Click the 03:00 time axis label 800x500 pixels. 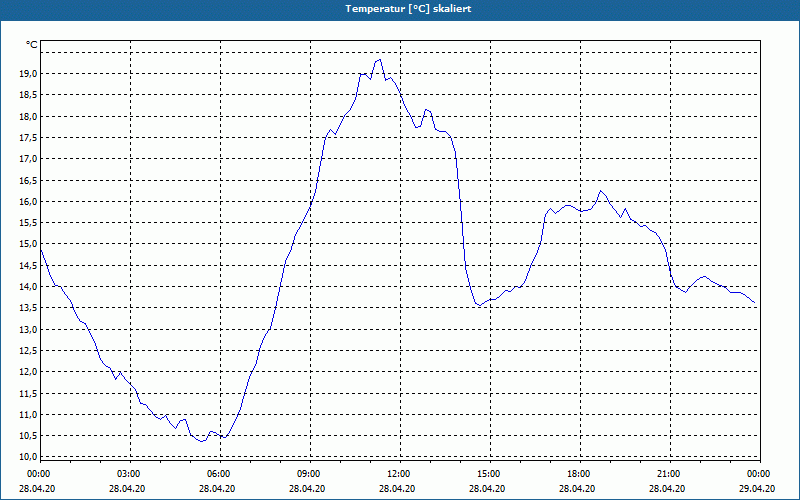pos(130,474)
